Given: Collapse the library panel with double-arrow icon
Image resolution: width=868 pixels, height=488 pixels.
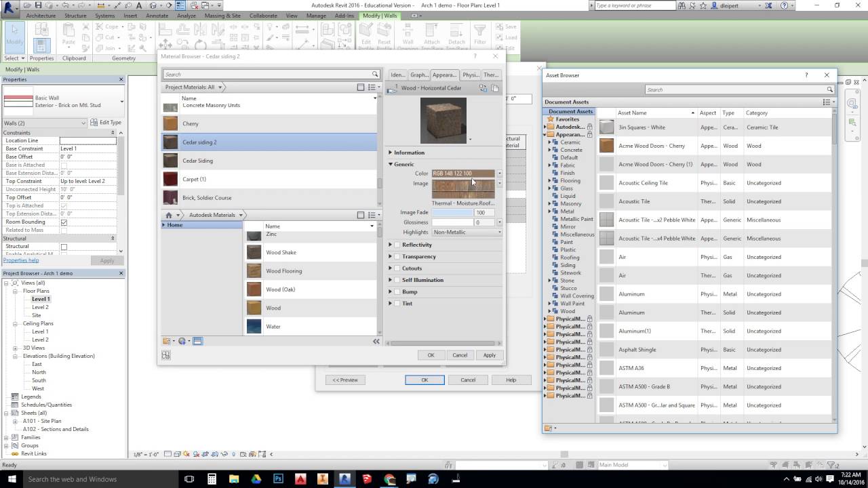Looking at the screenshot, I should [376, 341].
